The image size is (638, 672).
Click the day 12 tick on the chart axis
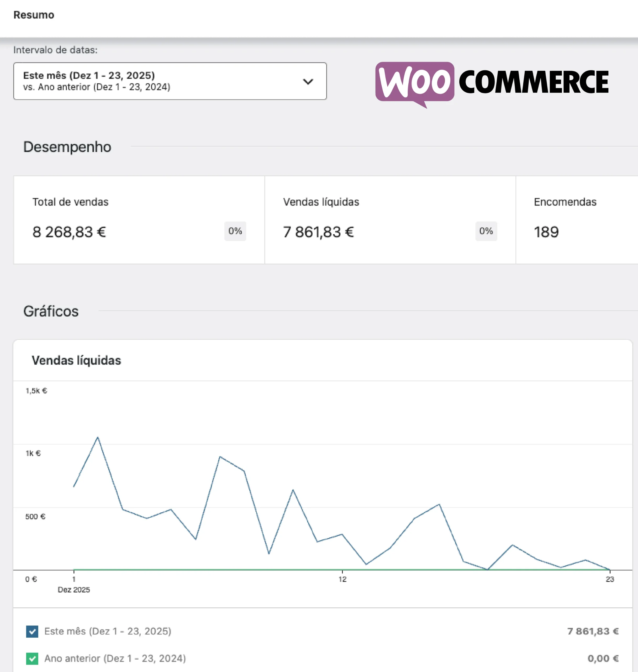coord(342,579)
